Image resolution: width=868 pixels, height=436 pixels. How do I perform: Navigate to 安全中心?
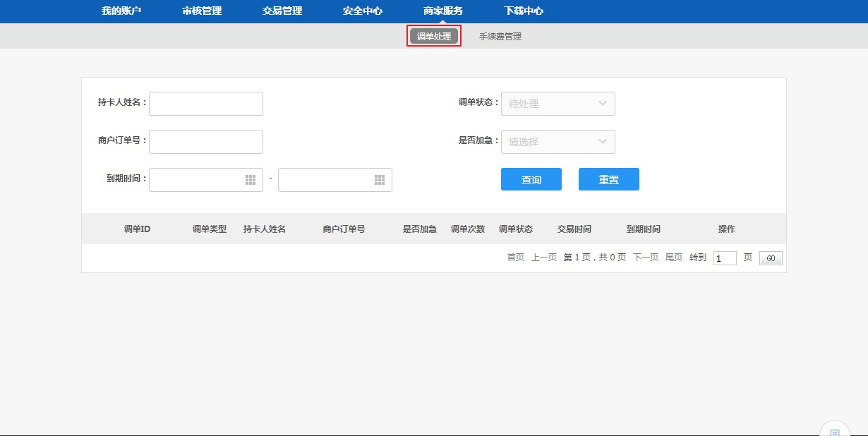(363, 11)
